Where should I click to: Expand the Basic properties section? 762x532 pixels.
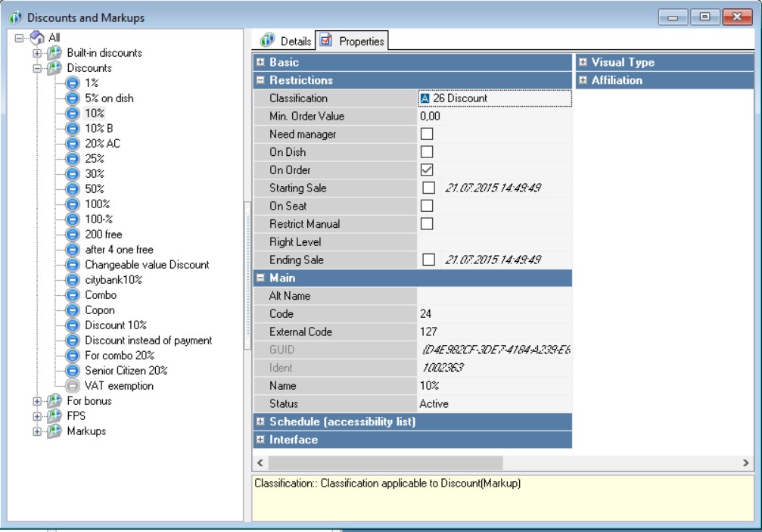point(260,62)
